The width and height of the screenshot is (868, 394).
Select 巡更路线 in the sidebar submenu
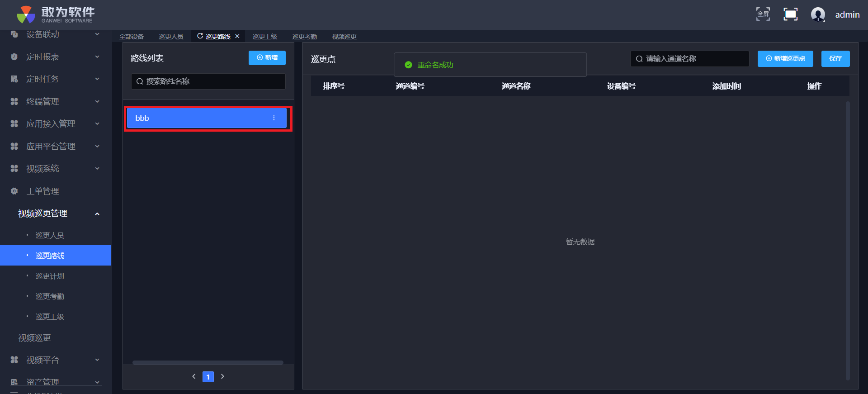(x=56, y=256)
